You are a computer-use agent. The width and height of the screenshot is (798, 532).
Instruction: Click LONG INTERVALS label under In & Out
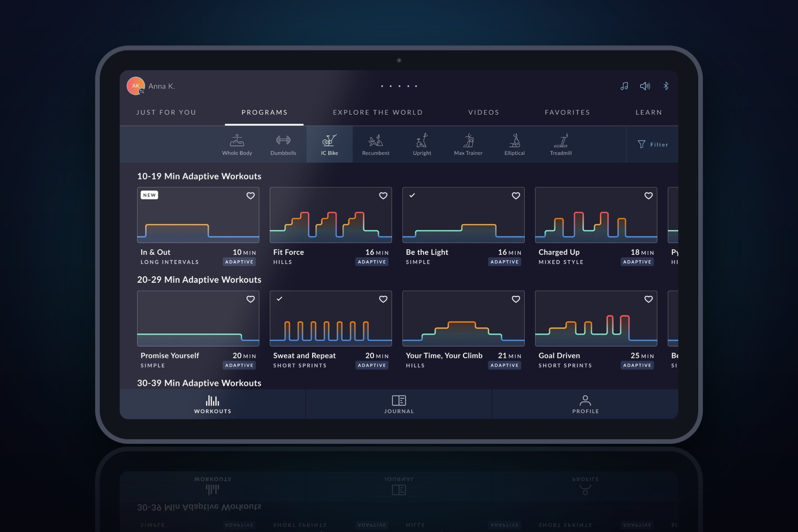170,262
